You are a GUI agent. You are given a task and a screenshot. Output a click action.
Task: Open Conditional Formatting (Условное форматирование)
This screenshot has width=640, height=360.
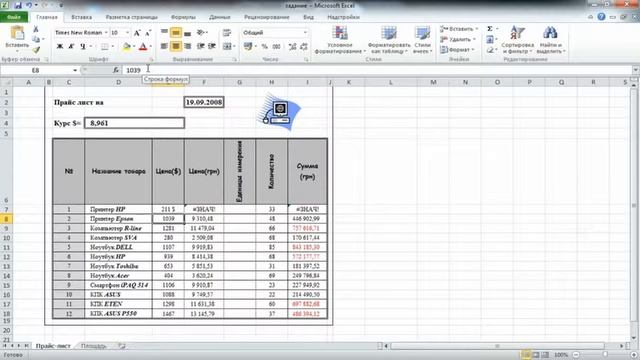340,39
